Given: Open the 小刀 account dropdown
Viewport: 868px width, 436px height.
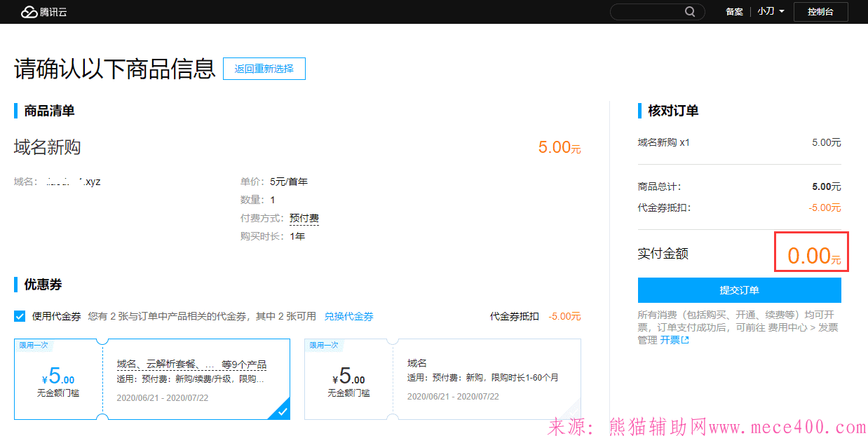Looking at the screenshot, I should (x=770, y=11).
